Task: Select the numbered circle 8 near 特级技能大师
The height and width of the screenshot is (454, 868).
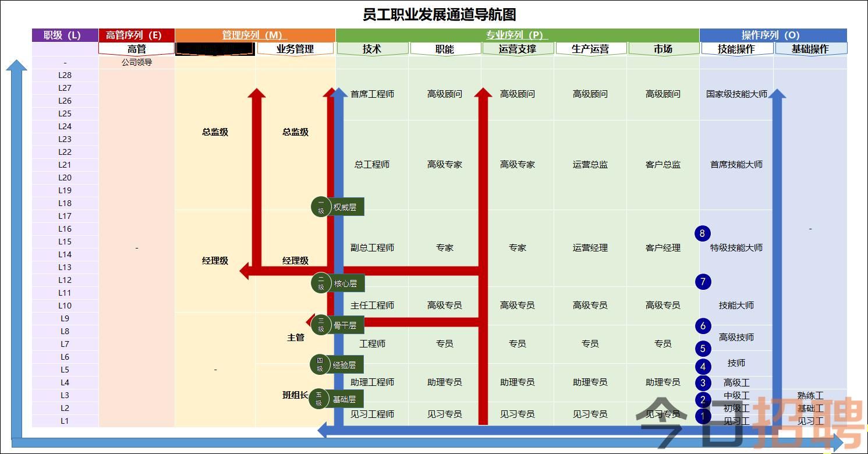Action: click(x=703, y=233)
